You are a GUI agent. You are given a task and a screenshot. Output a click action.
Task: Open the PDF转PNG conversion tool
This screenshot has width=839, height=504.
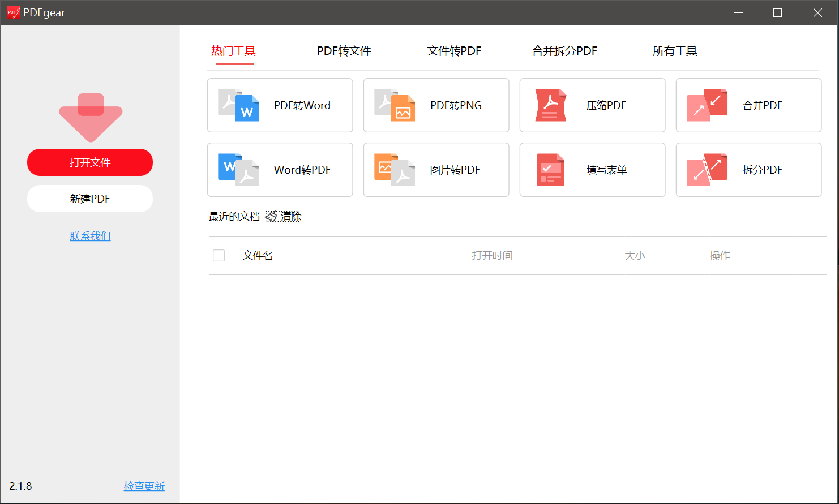click(436, 105)
